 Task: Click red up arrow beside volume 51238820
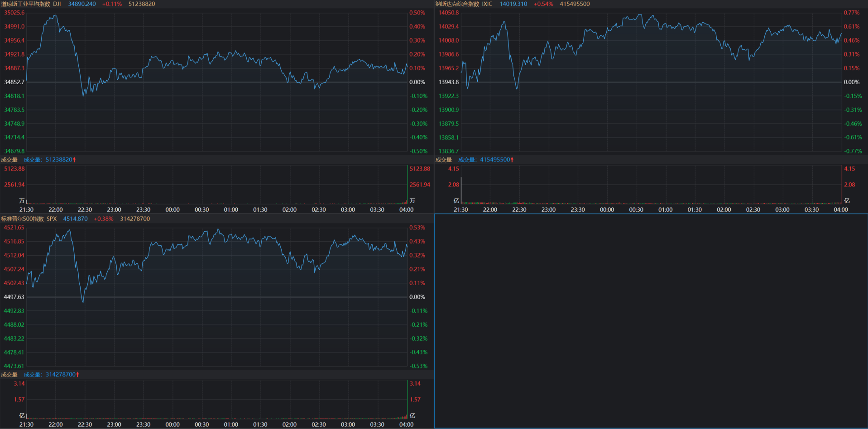(x=74, y=160)
